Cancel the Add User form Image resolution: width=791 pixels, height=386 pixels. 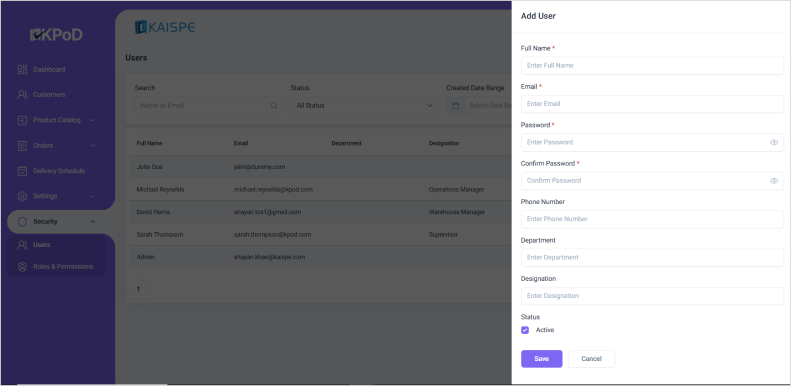(x=591, y=359)
